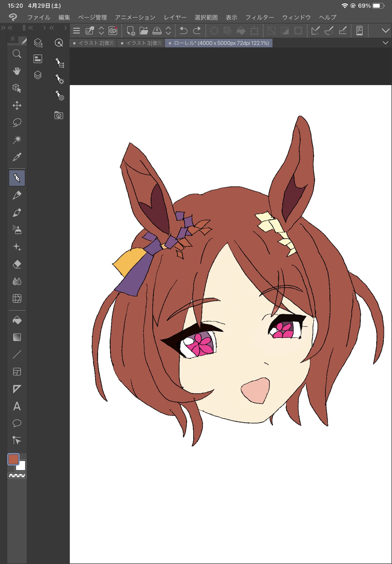
Task: Select the Fill bucket tool in tool palette
Action: (x=17, y=320)
